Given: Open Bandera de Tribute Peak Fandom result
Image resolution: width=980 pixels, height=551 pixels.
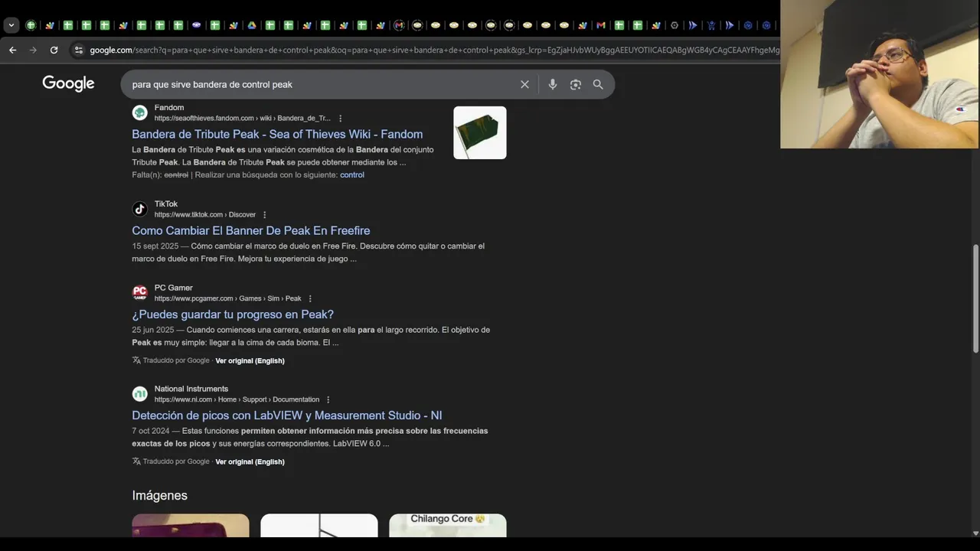Looking at the screenshot, I should coord(277,134).
